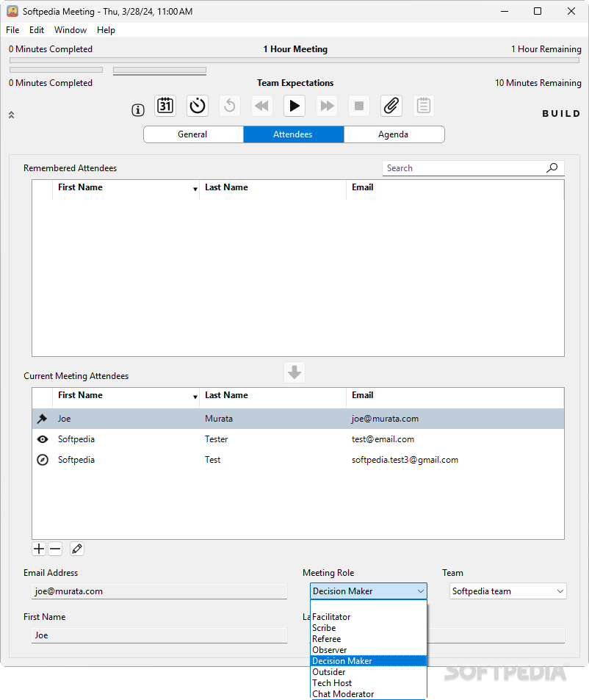This screenshot has height=700, width=589.
Task: Open the Help menu
Action: pyautogui.click(x=106, y=30)
